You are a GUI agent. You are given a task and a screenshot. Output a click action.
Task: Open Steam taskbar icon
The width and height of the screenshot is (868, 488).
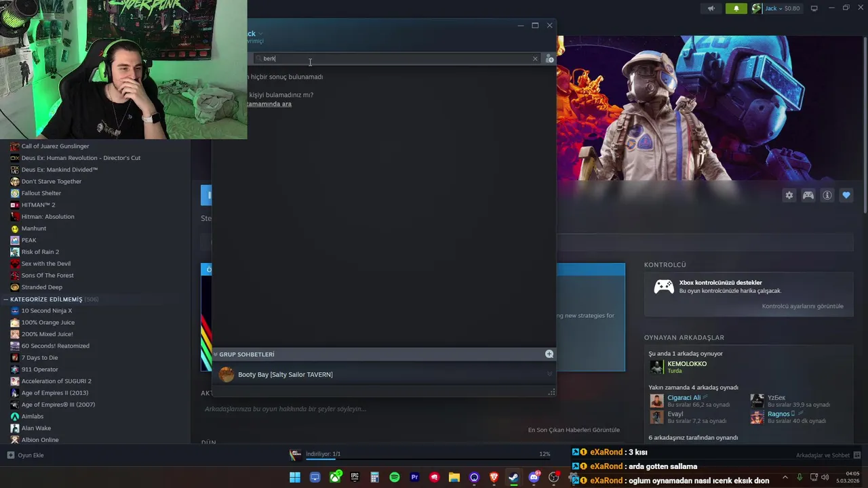[513, 477]
